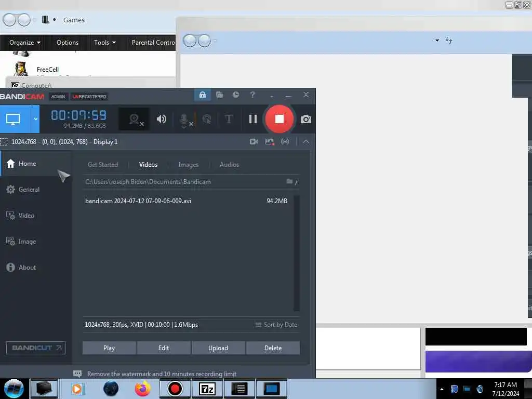Click refresh arrows icon in blank window
Image resolution: width=532 pixels, height=399 pixels.
[449, 41]
